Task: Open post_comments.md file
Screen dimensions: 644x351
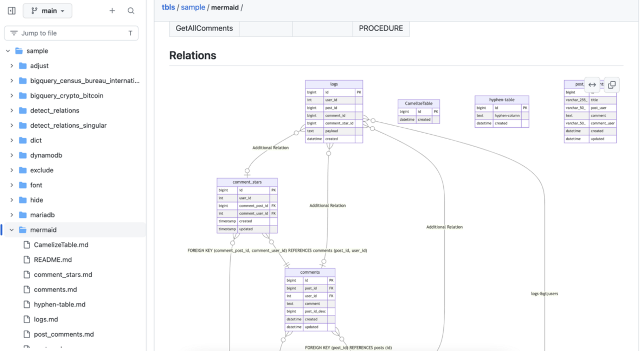Action: [x=64, y=334]
